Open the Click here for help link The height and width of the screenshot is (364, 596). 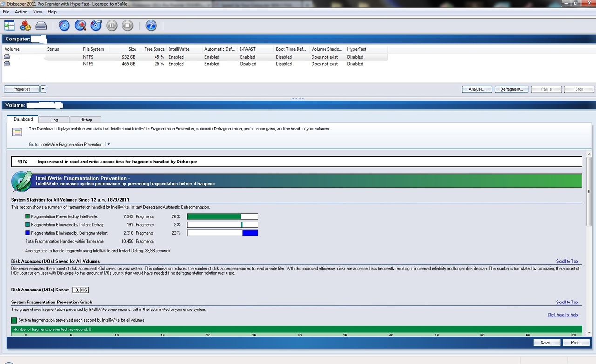click(562, 315)
